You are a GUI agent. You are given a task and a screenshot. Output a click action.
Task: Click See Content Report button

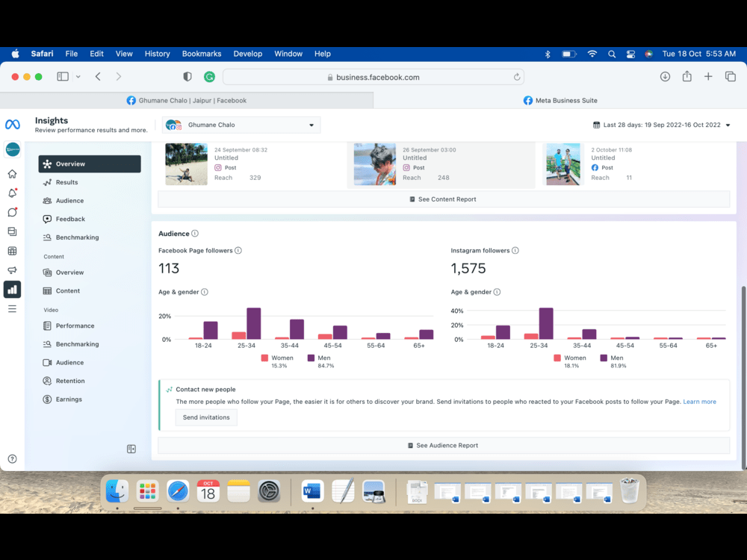pos(444,199)
